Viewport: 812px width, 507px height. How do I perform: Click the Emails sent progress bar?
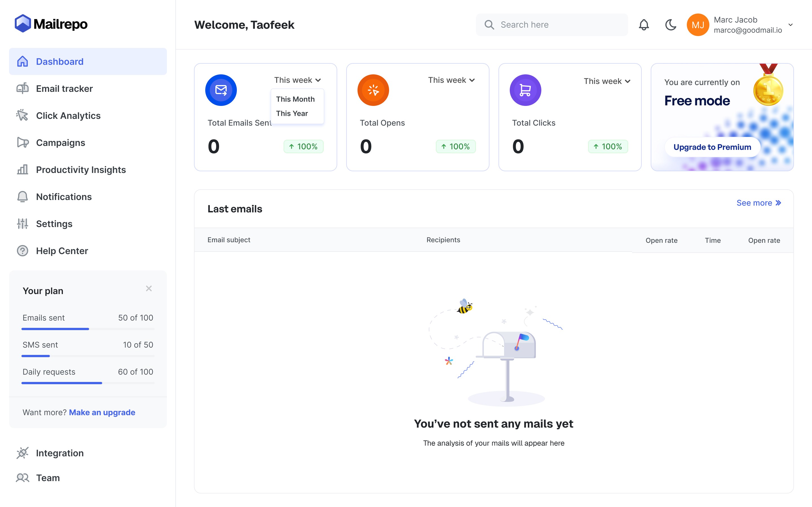pos(88,329)
